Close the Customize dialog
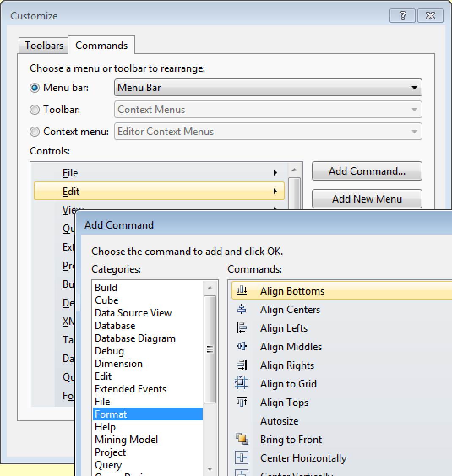The width and height of the screenshot is (452, 476). 430,16
